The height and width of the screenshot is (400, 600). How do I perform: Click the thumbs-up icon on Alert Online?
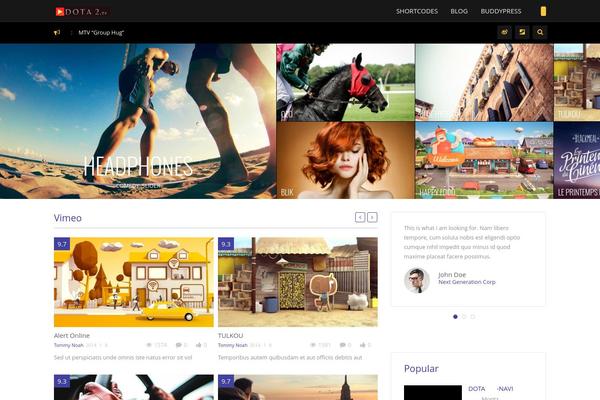coord(199,345)
